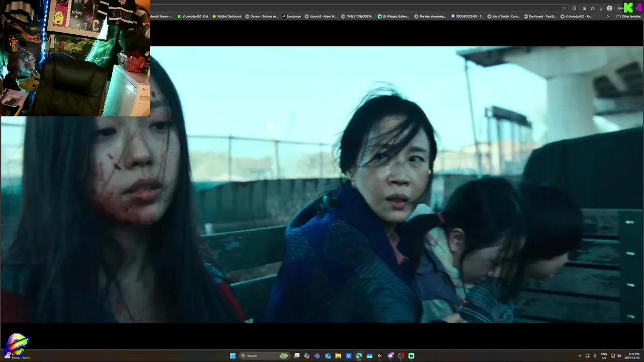This screenshot has height=362, width=644.
Task: Open the (6) Widgets Gallery bookmark
Action: (394, 16)
